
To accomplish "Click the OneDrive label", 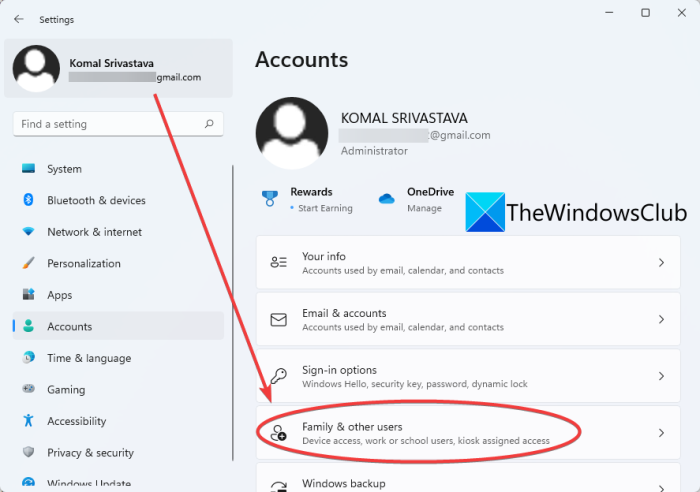I will tap(430, 192).
